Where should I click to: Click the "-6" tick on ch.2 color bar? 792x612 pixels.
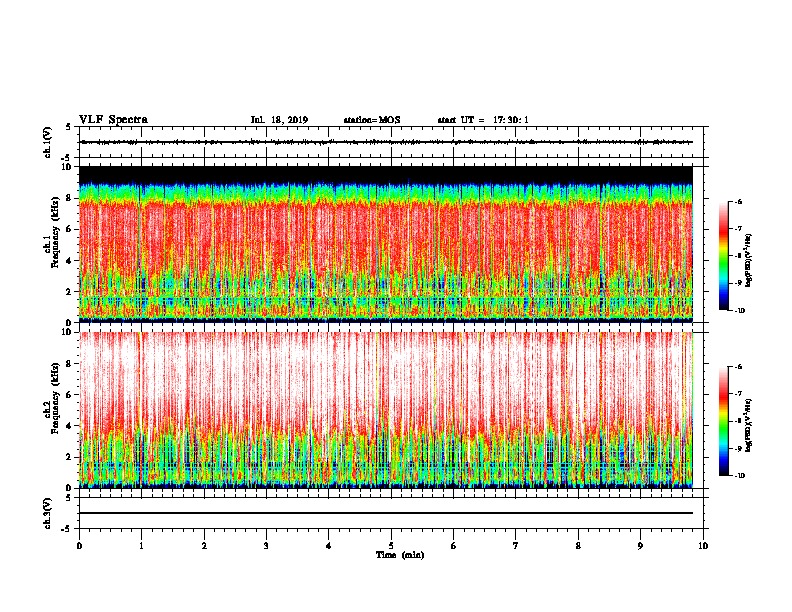(739, 367)
